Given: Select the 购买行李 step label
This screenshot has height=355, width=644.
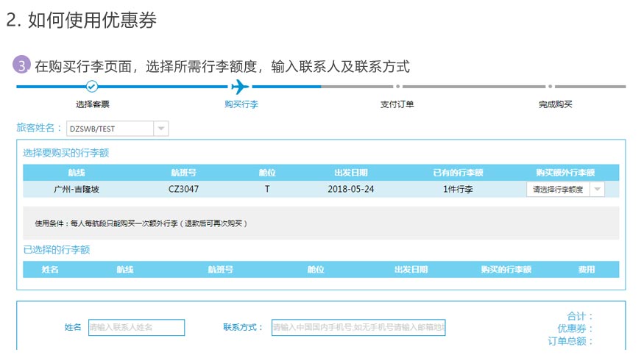Looking at the screenshot, I should point(241,104).
